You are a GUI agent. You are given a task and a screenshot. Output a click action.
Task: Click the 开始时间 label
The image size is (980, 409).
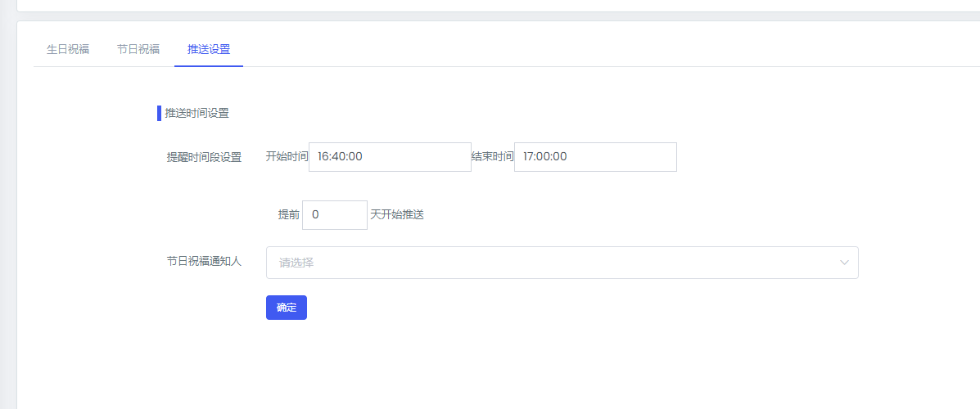(287, 157)
